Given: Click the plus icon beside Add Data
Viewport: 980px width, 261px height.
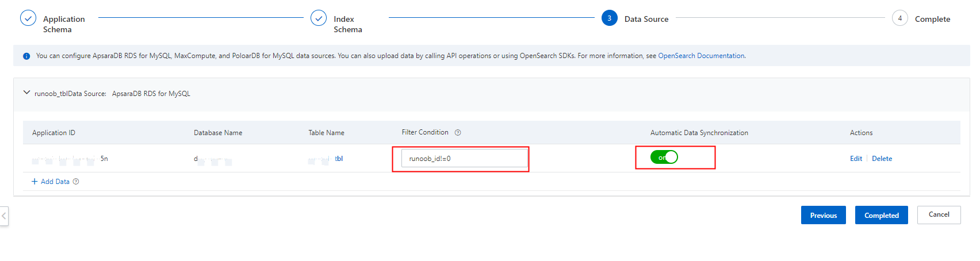Looking at the screenshot, I should pyautogui.click(x=35, y=182).
